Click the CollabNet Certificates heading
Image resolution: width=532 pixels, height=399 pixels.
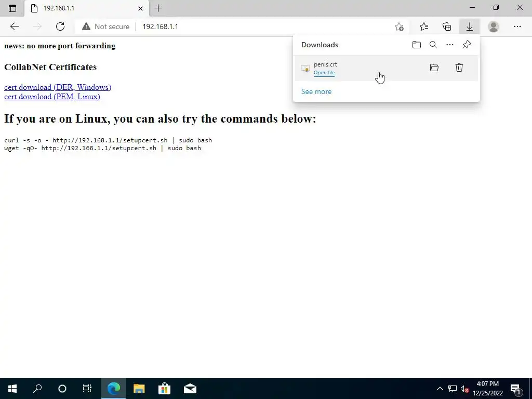pyautogui.click(x=50, y=67)
